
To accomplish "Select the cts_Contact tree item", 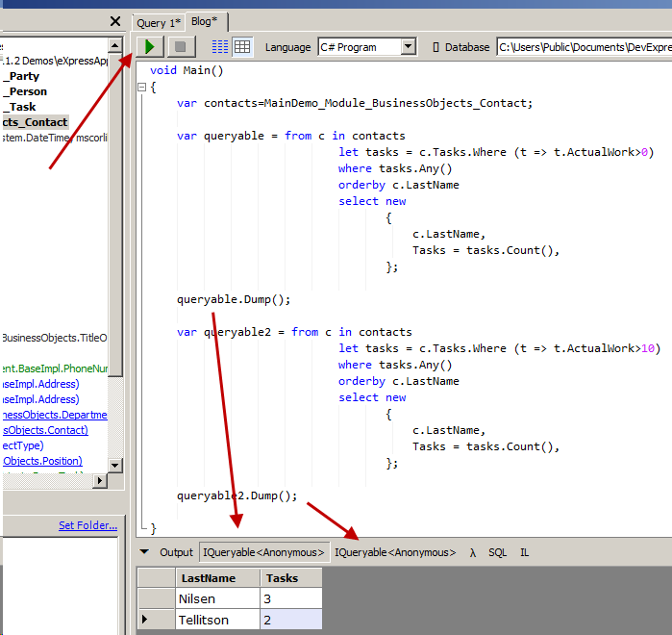I will [x=36, y=122].
